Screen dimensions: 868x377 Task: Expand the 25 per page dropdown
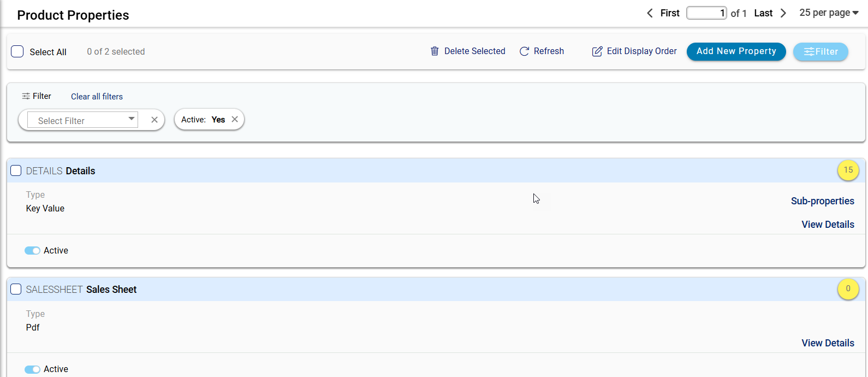tap(829, 13)
